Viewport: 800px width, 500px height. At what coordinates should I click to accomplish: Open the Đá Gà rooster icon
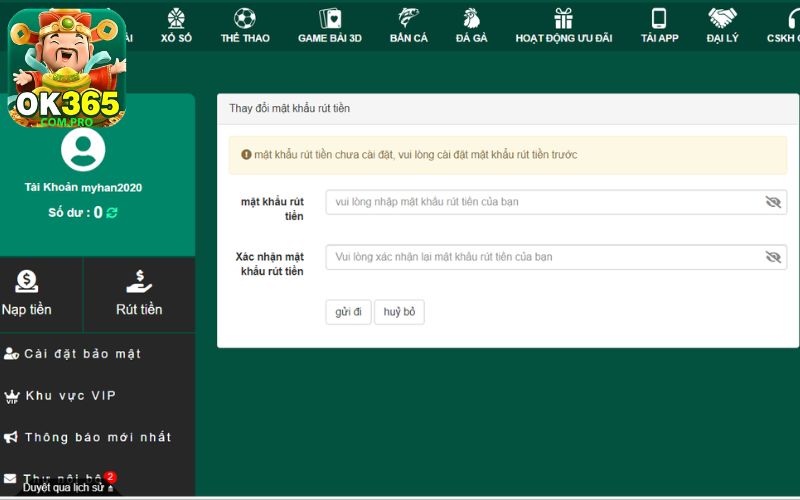coord(471,18)
